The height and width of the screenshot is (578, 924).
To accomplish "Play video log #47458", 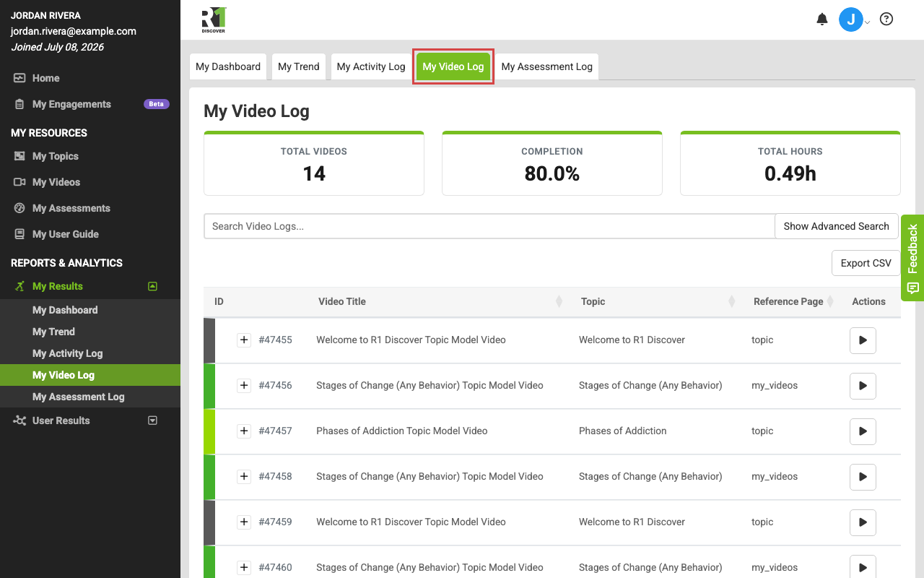I will pyautogui.click(x=863, y=477).
